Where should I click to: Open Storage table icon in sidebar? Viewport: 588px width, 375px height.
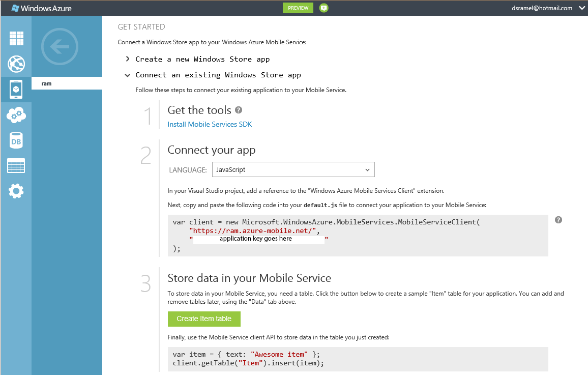coord(16,166)
